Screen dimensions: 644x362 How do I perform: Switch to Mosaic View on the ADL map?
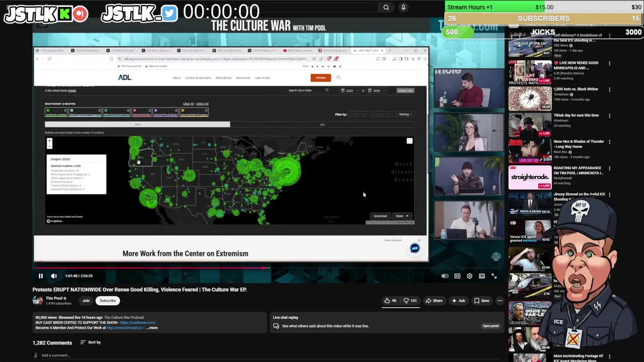(405, 90)
